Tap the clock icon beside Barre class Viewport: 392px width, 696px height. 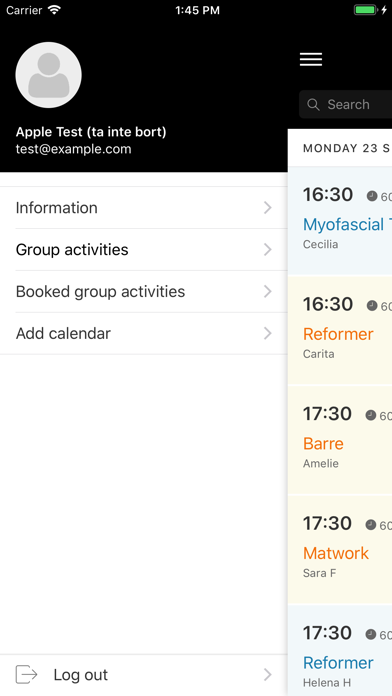pyautogui.click(x=371, y=415)
